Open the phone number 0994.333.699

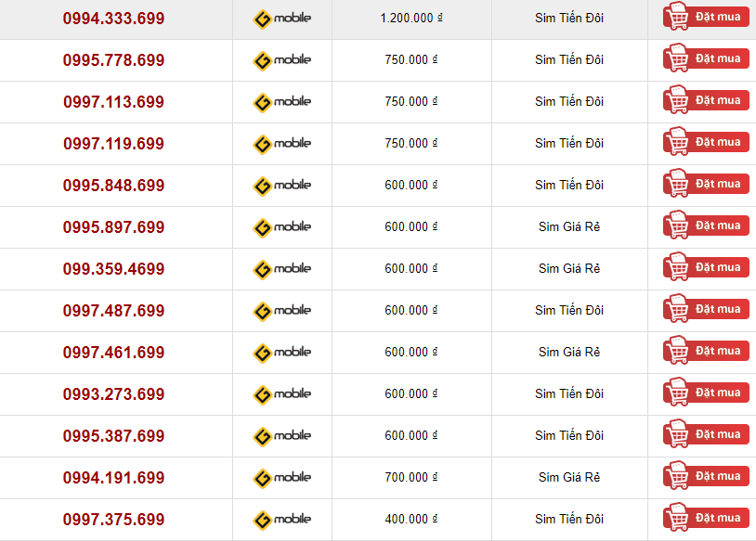click(x=114, y=19)
